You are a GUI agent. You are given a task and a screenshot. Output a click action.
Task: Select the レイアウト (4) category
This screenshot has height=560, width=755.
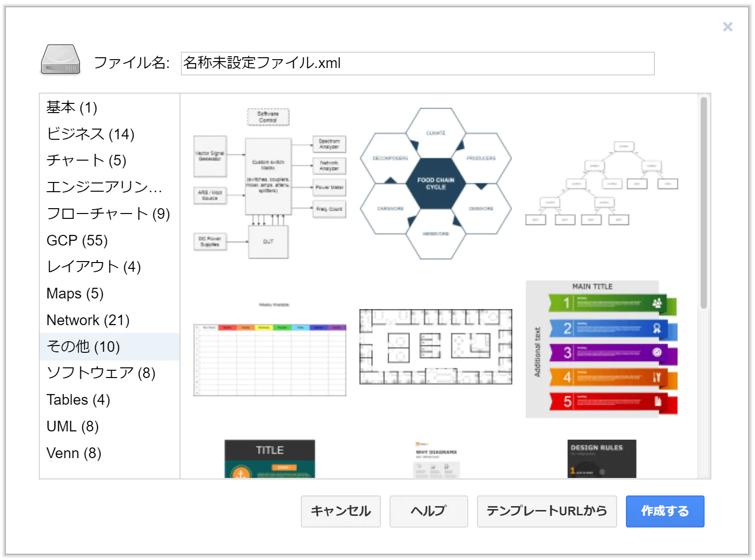coord(110,267)
